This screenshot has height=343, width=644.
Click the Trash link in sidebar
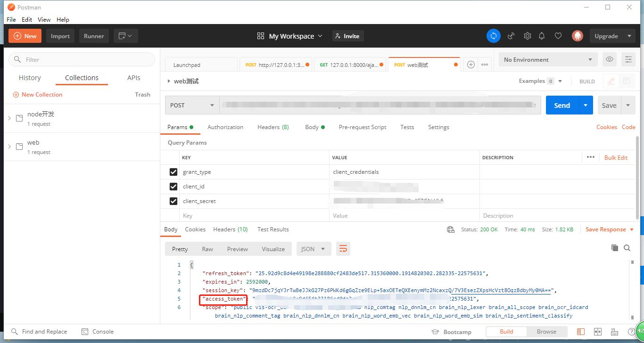click(x=142, y=95)
